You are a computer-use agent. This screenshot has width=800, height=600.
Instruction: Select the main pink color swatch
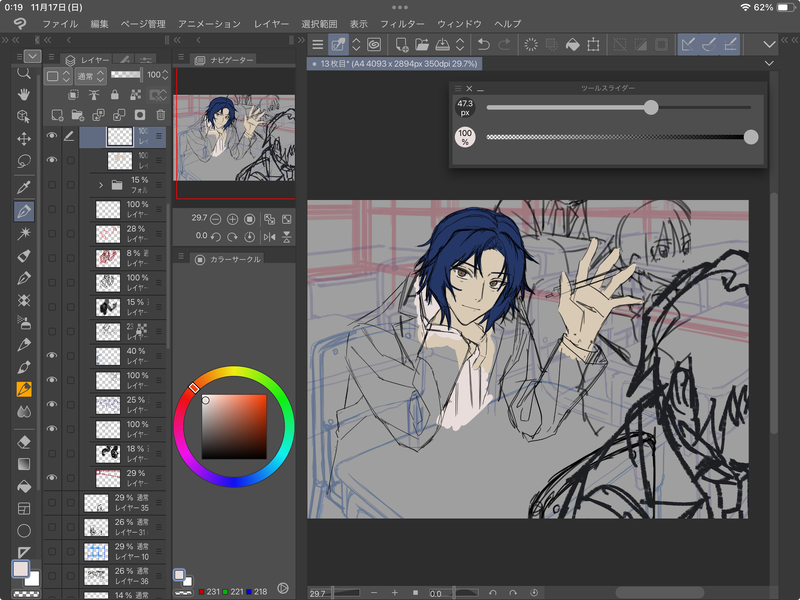(20, 569)
